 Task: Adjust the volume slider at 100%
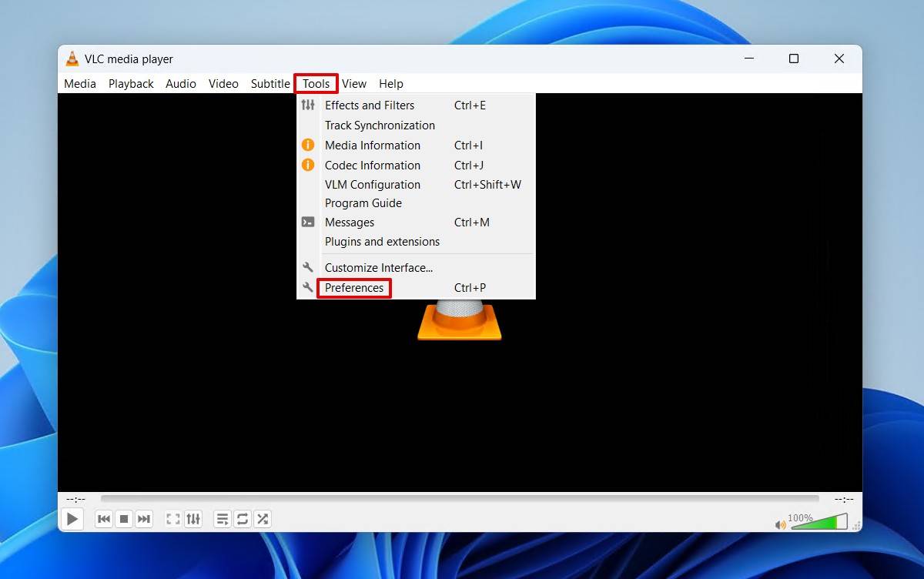(x=819, y=522)
